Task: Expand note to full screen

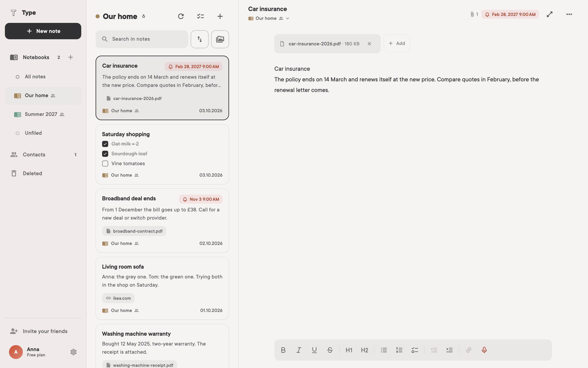Action: coord(550,14)
